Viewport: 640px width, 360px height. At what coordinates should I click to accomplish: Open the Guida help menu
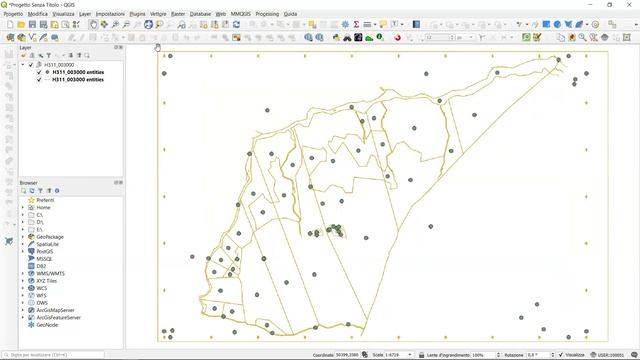(x=290, y=14)
